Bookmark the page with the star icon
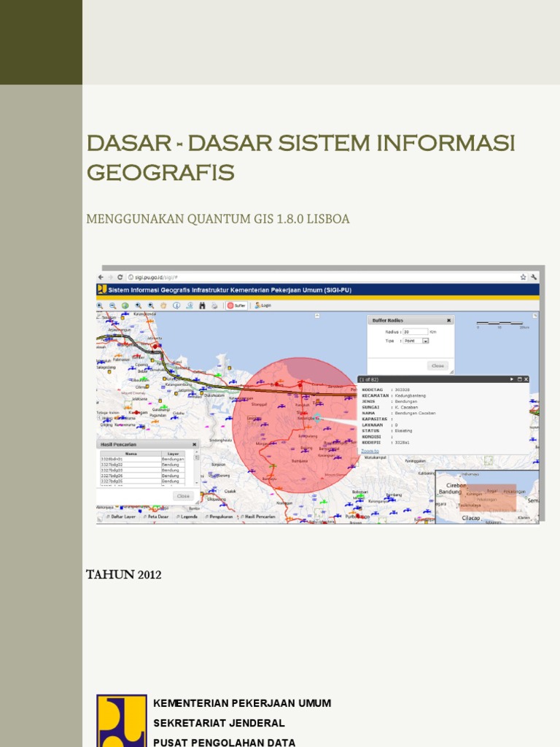 [x=523, y=276]
